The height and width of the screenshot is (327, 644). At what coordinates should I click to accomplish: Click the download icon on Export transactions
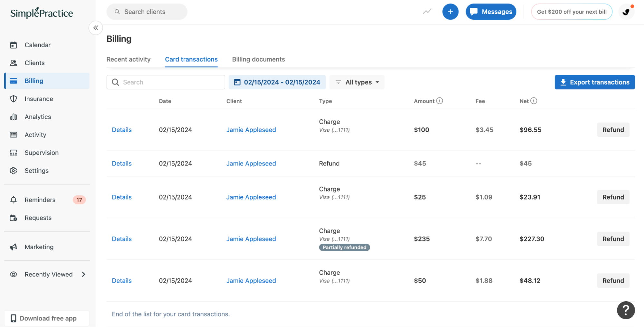tap(563, 82)
